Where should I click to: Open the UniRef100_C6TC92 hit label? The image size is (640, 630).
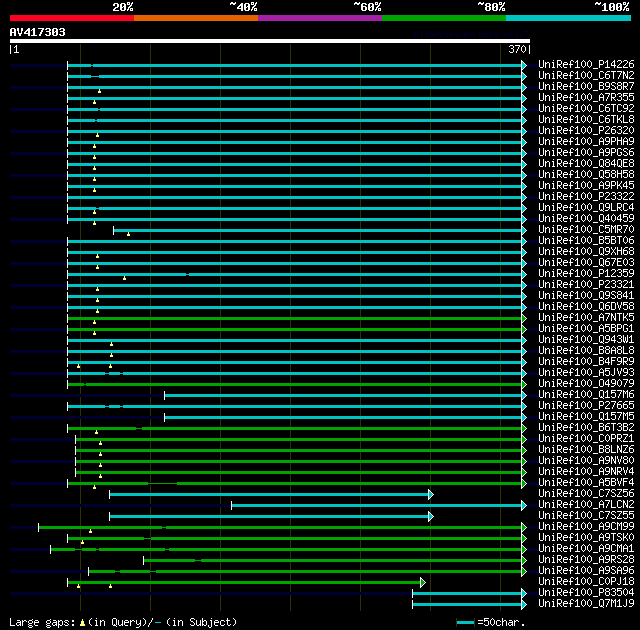(586, 109)
